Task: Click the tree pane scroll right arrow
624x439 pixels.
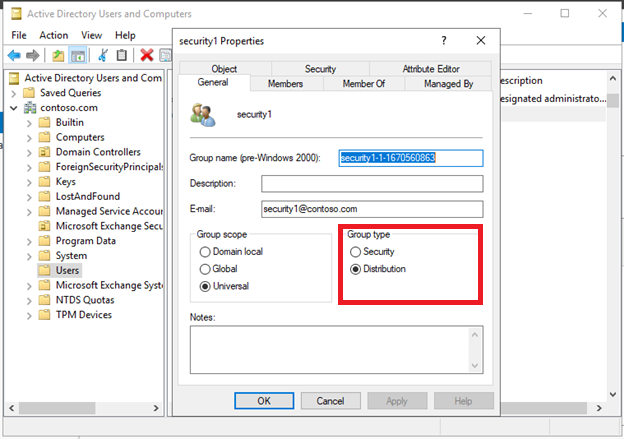Action: point(156,408)
